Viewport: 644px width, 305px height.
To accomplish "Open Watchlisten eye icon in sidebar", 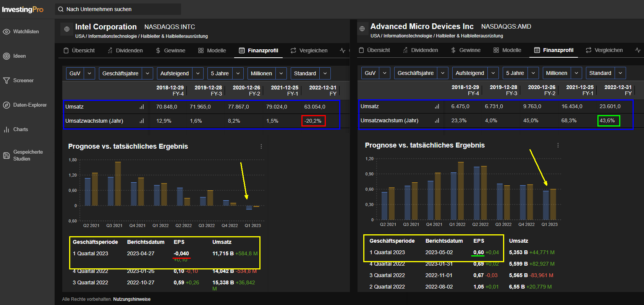I will click(6, 32).
